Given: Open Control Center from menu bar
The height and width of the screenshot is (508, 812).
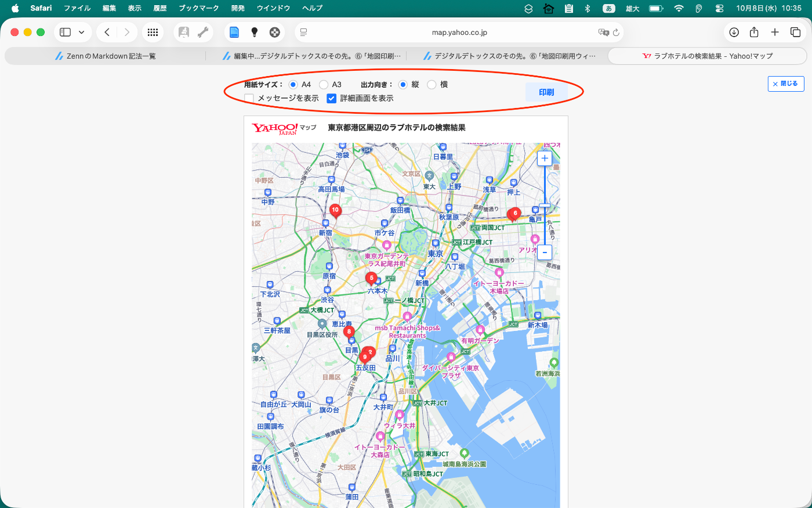Looking at the screenshot, I should [x=719, y=8].
